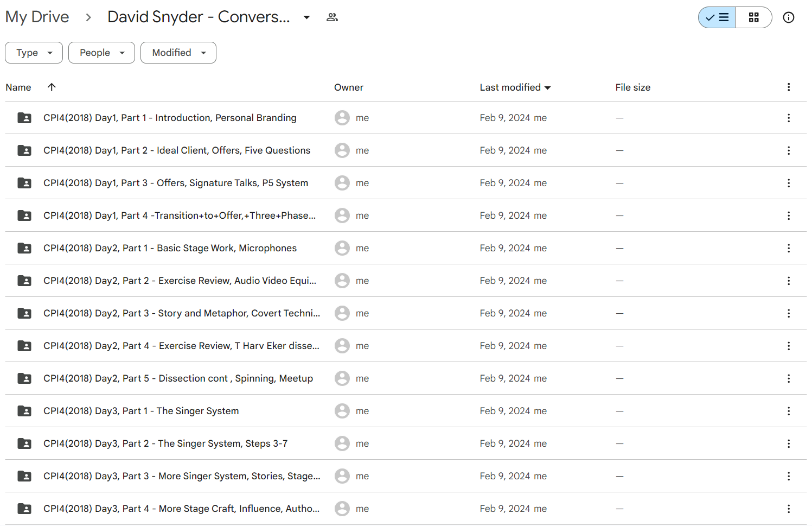Viewport: 812px width, 526px height.
Task: Select Day1, Part 4 Transition+to+Offer folder name
Action: (x=180, y=216)
